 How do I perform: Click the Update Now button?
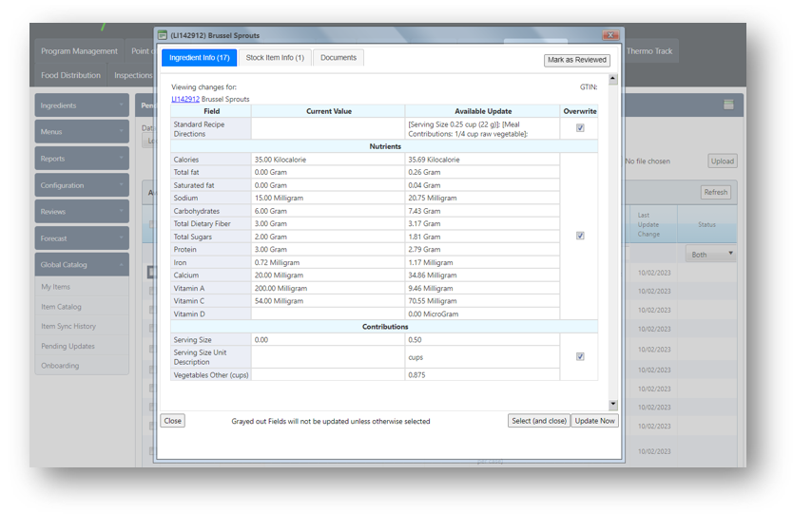click(595, 421)
